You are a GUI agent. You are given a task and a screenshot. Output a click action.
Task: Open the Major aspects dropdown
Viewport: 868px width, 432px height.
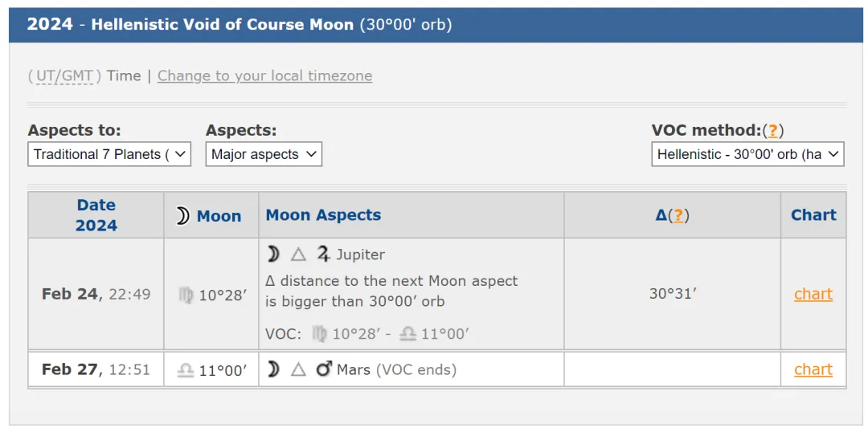tap(264, 154)
